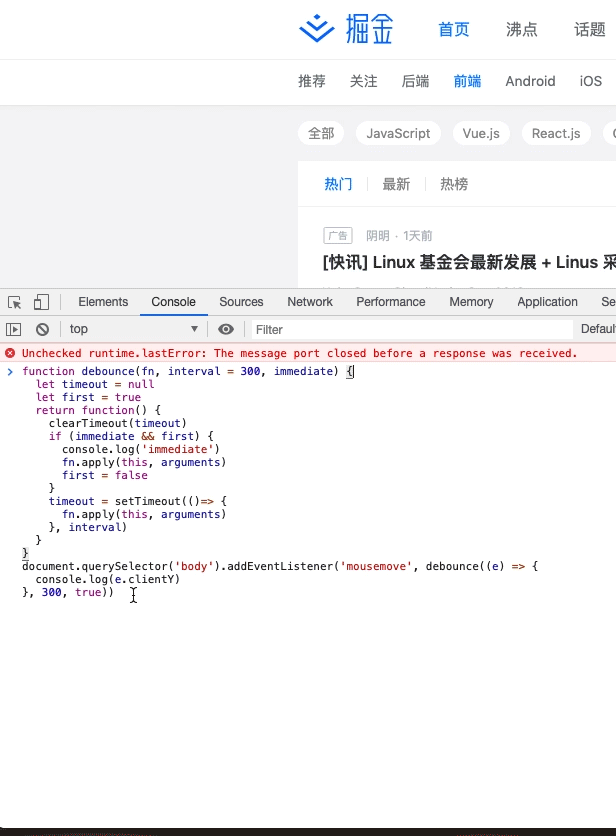Click the React.js tag pill
Image resolution: width=616 pixels, height=836 pixels.
tap(556, 133)
